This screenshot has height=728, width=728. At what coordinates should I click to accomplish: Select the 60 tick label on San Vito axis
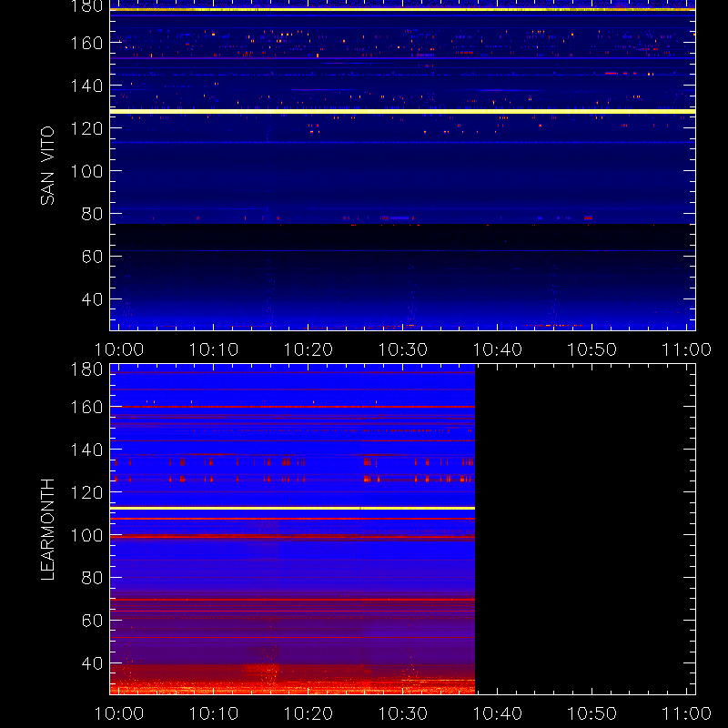point(93,257)
